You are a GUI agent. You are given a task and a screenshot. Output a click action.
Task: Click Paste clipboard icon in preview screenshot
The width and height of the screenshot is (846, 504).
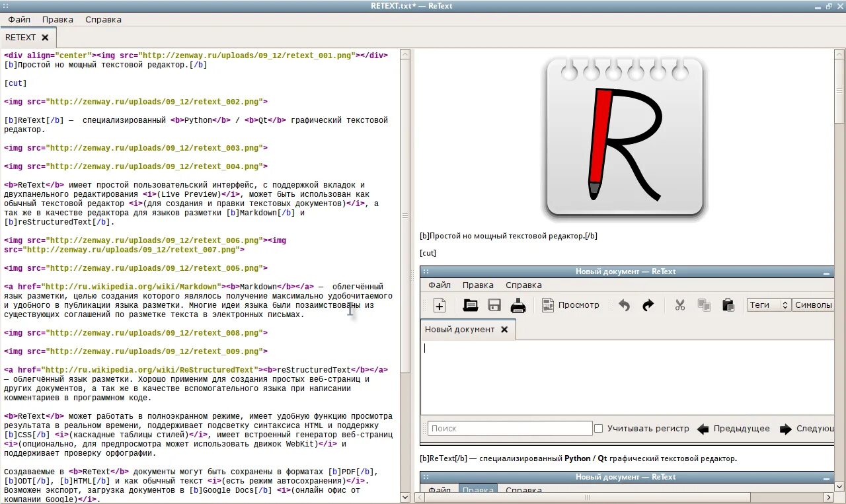coord(728,305)
